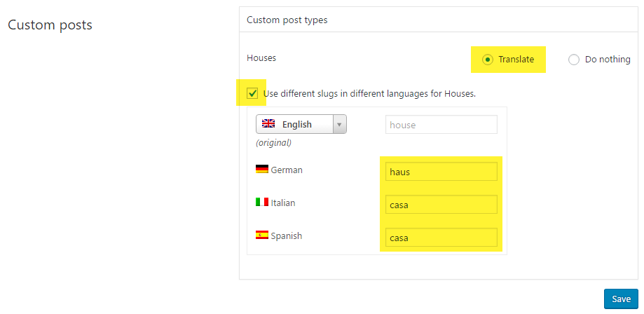Click the Spanish flag icon
The width and height of the screenshot is (644, 314).
tap(262, 235)
